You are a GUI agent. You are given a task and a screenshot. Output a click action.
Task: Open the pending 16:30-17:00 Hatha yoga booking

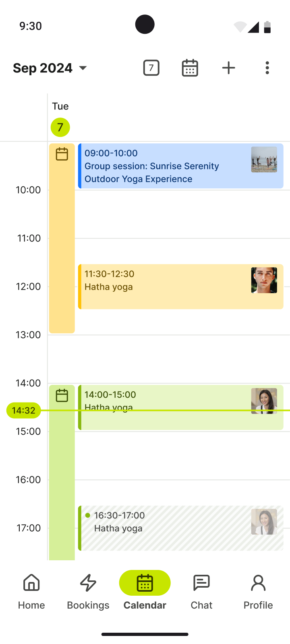[x=181, y=528]
